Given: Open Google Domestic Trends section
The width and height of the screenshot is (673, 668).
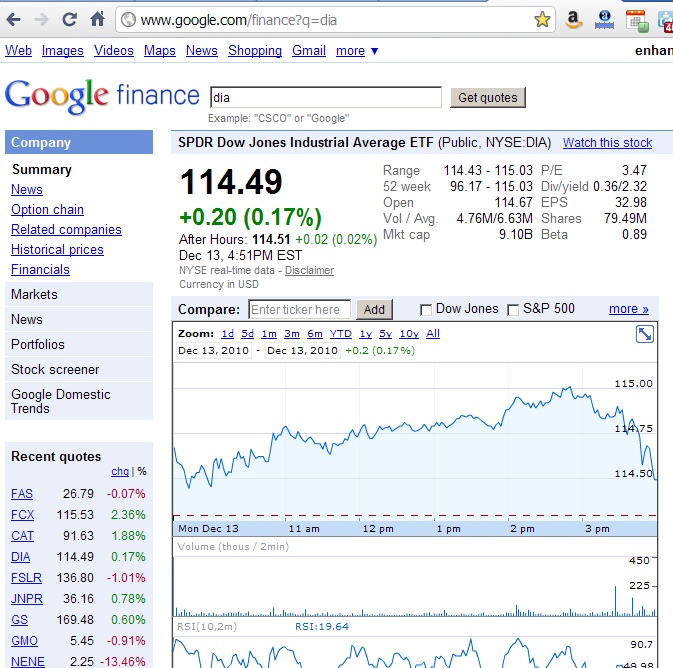Looking at the screenshot, I should (x=79, y=401).
